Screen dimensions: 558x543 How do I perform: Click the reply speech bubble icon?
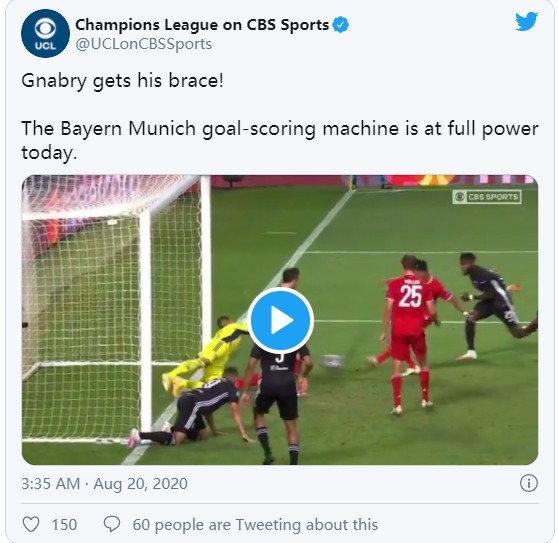(112, 524)
